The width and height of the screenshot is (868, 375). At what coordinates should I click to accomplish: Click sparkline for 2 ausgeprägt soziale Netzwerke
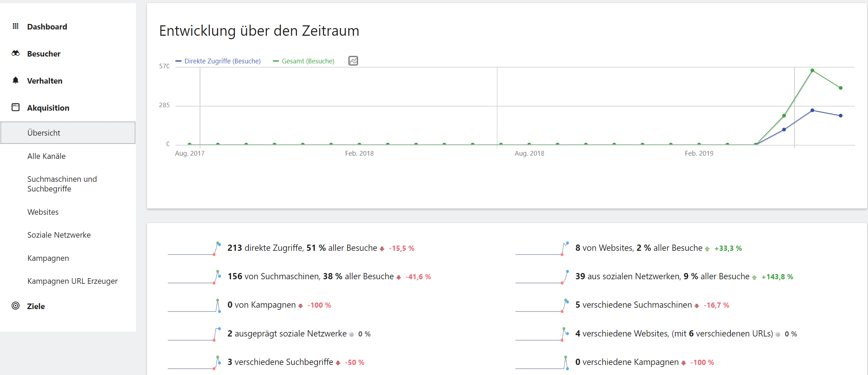click(194, 334)
